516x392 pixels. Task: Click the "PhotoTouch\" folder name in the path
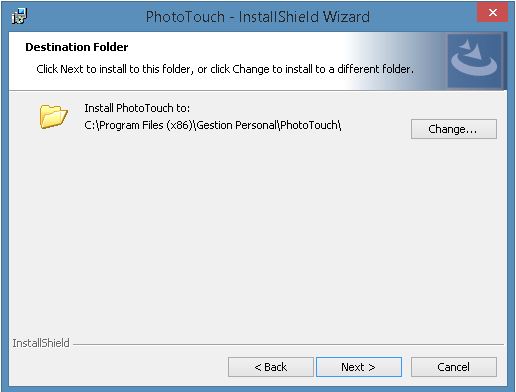pyautogui.click(x=310, y=125)
